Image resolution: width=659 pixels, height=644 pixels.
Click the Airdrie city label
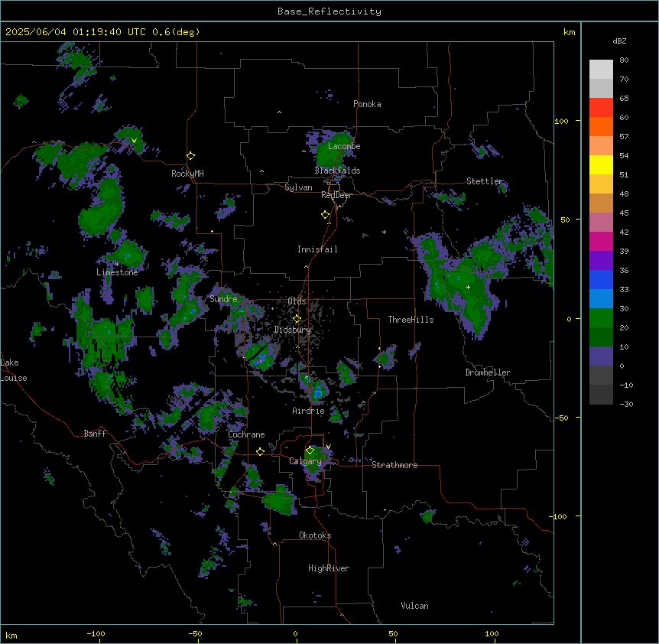pyautogui.click(x=309, y=411)
